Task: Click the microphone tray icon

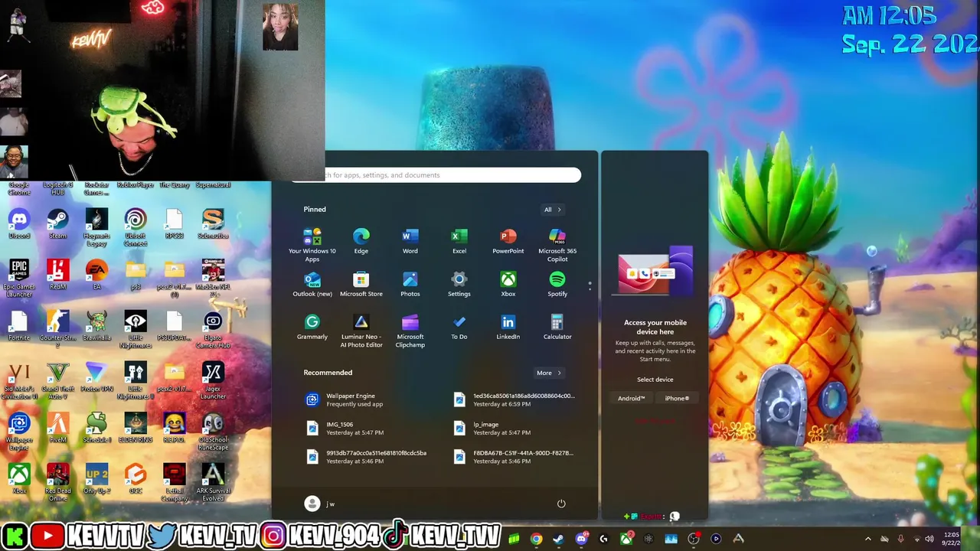Action: click(x=900, y=539)
